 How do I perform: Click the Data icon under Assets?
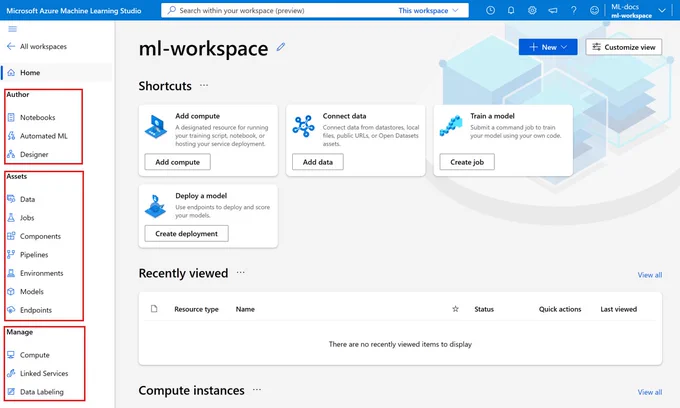click(11, 199)
